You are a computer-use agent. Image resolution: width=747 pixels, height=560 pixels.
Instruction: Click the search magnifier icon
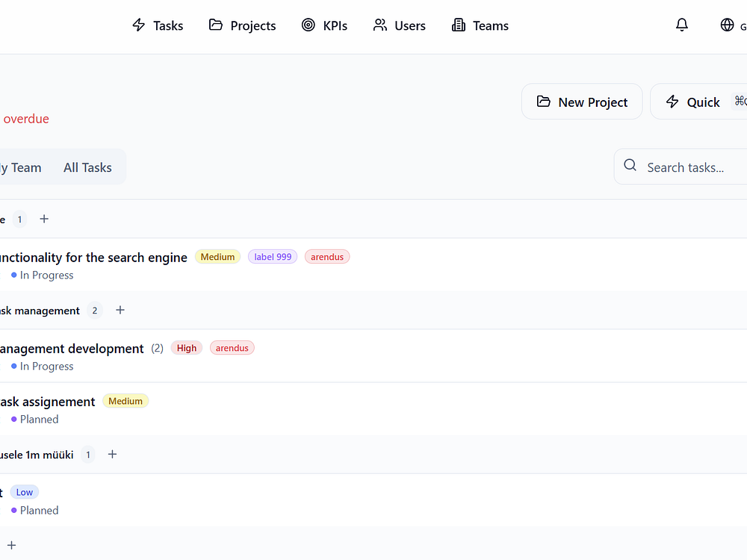pyautogui.click(x=630, y=165)
